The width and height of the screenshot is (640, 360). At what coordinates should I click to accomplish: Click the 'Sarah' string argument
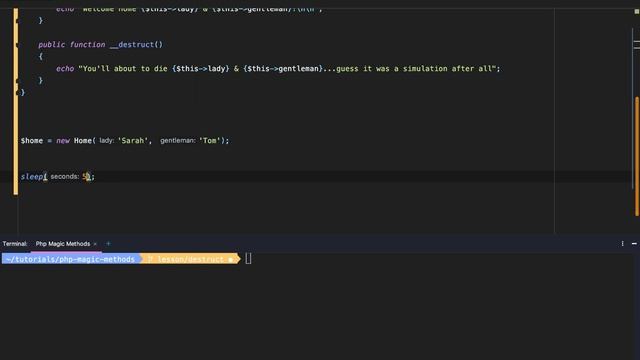click(x=133, y=141)
